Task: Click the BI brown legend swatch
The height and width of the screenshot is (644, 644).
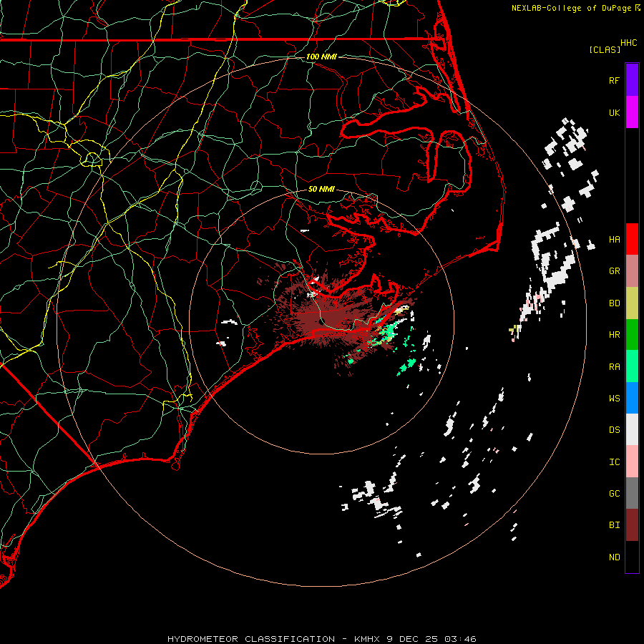Action: tap(632, 525)
